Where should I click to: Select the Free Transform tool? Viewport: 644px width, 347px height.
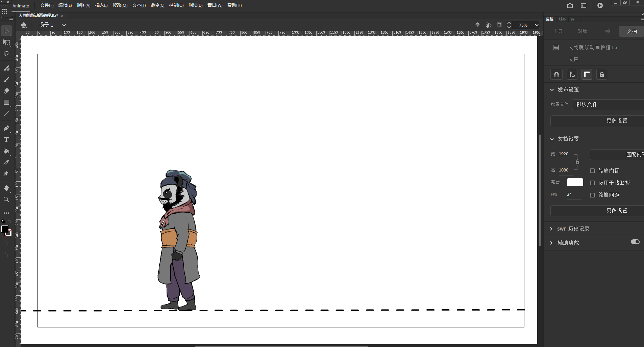6,42
